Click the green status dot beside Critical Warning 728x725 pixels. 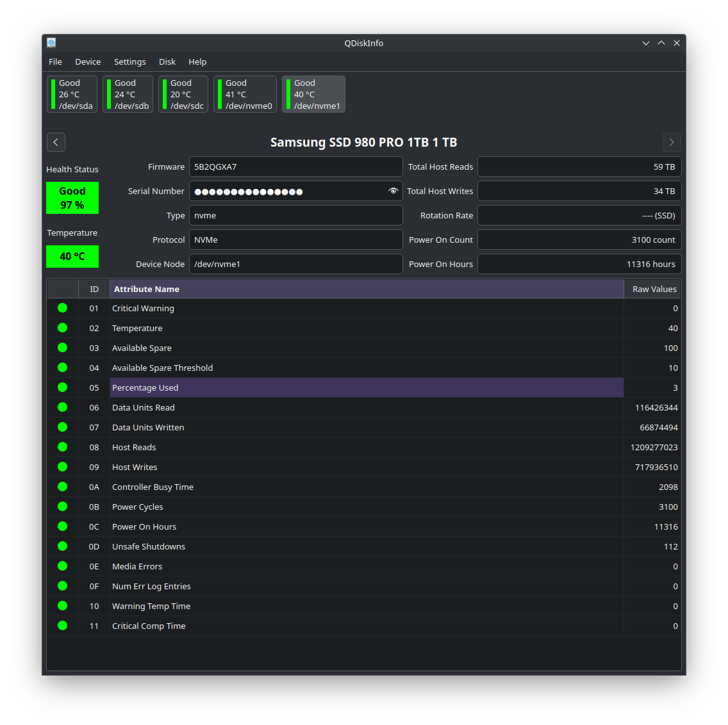(62, 307)
